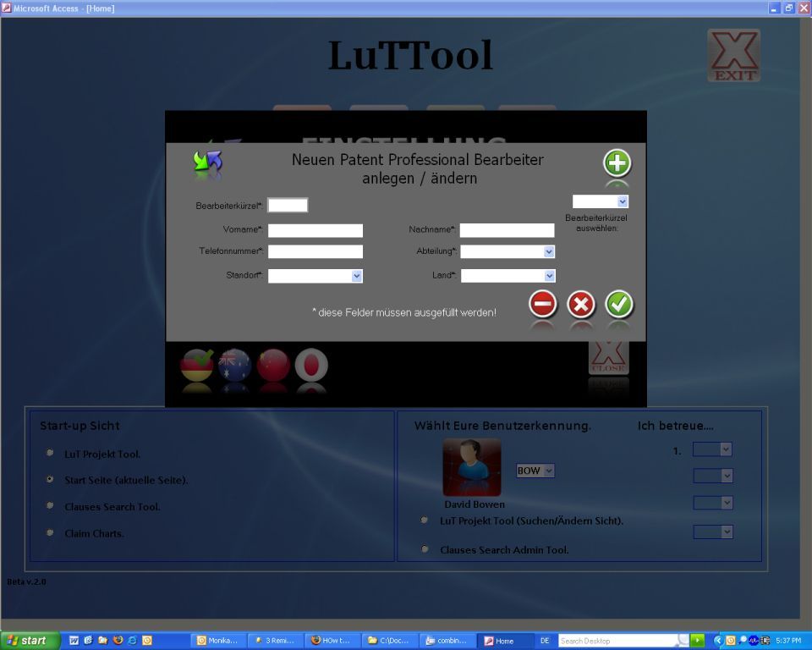Click the Telefonnummer input field
This screenshot has width=812, height=650.
click(x=315, y=252)
